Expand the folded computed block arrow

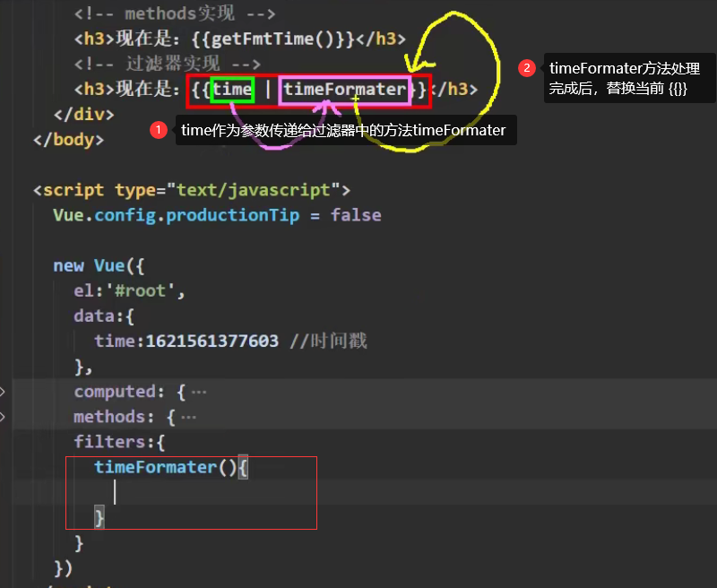coord(3,392)
